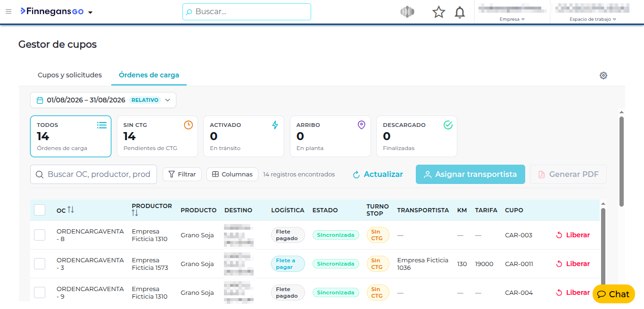Screen dimensions: 644x309
Task: Click Actualizar to refresh records
Action: click(378, 174)
